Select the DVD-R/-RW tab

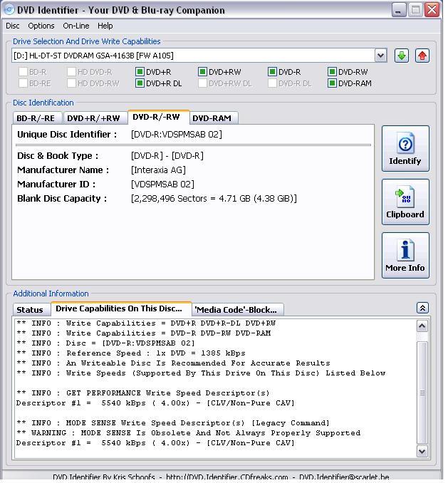158,117
